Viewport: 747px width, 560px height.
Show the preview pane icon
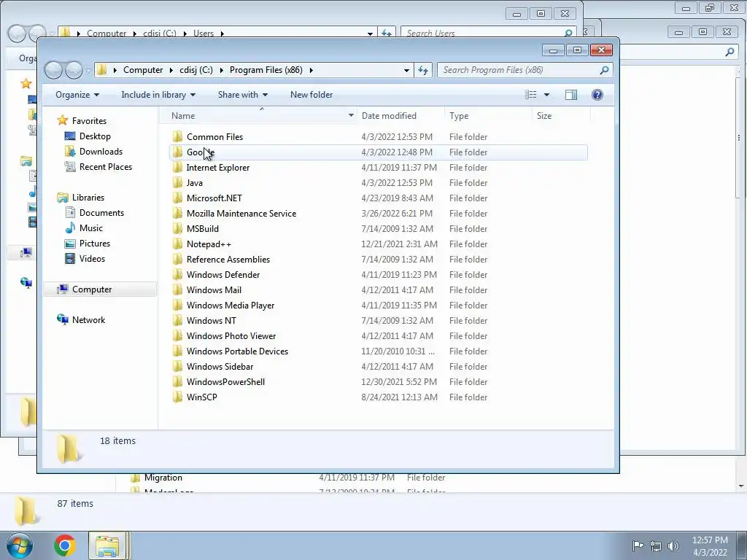click(x=570, y=95)
